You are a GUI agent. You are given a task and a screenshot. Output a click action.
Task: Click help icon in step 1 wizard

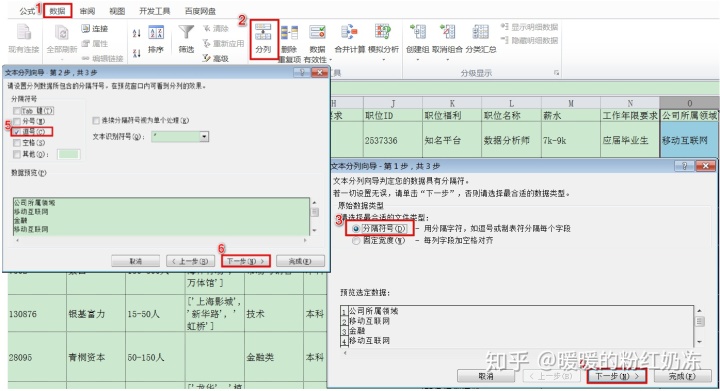(684, 166)
